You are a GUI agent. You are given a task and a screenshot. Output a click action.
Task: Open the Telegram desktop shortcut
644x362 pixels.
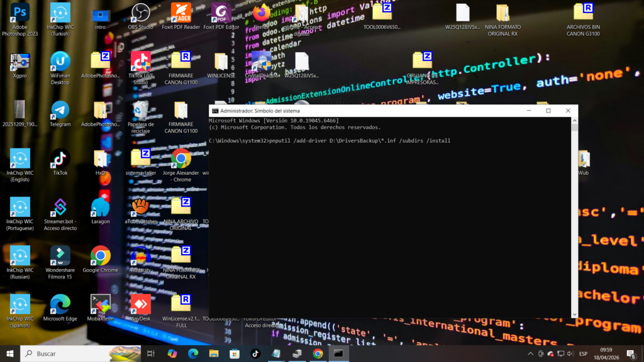[60, 111]
